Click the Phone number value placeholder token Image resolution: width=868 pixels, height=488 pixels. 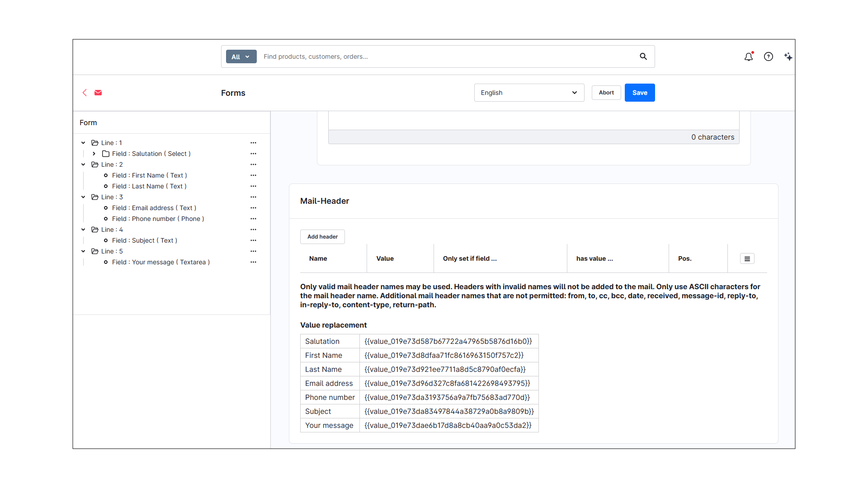447,397
